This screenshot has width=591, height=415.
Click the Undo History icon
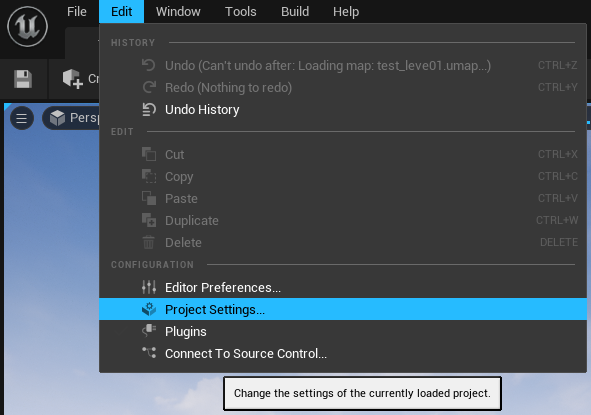pyautogui.click(x=149, y=110)
